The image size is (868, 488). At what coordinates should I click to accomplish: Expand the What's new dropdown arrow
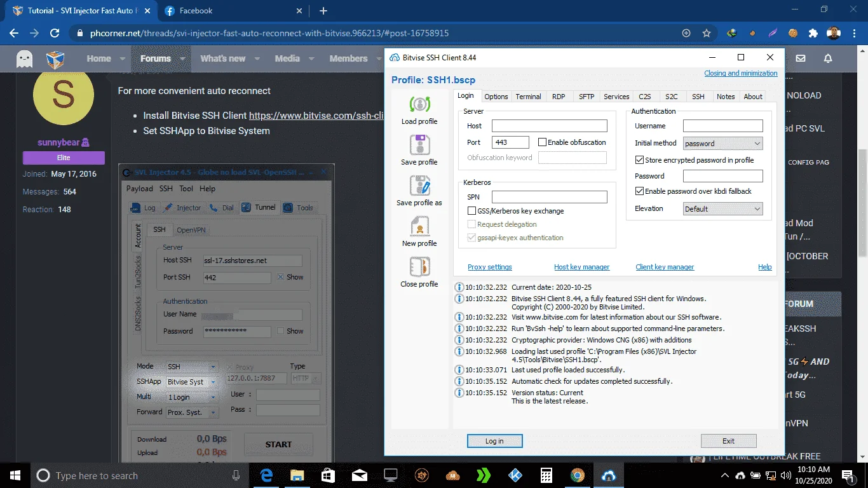pos(257,59)
